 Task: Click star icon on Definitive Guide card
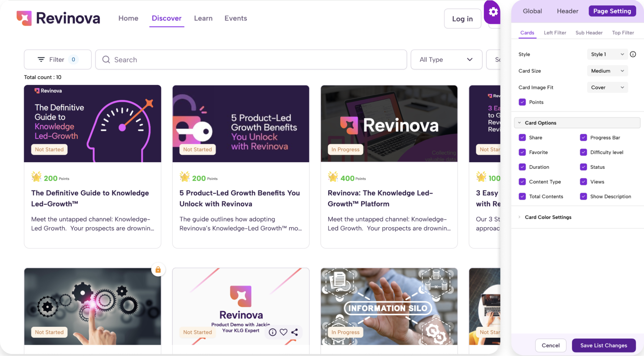point(36,177)
